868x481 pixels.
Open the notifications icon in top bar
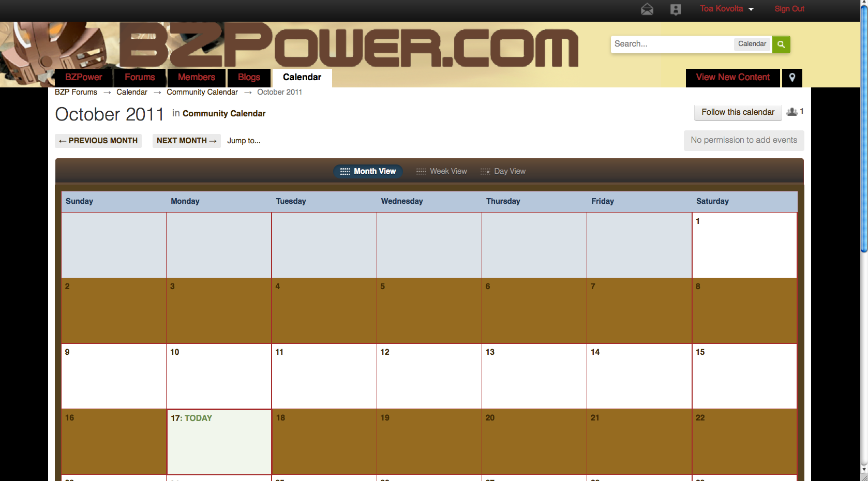pos(676,9)
